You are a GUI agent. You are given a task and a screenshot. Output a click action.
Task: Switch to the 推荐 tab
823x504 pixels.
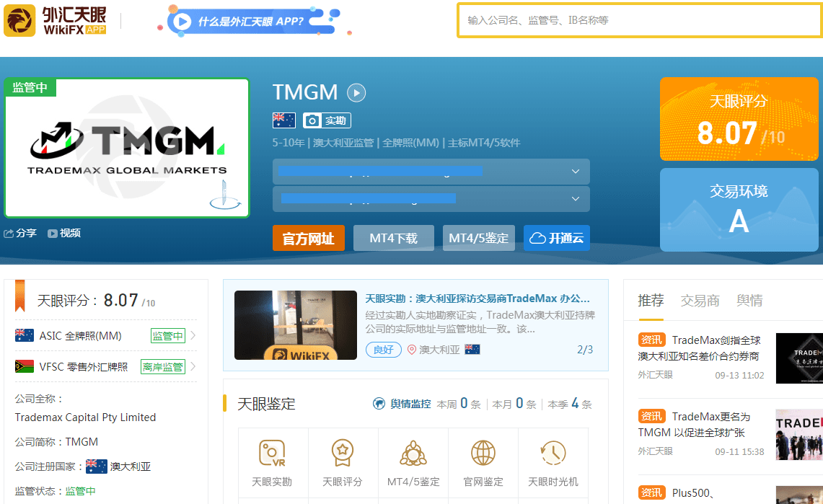pyautogui.click(x=651, y=301)
